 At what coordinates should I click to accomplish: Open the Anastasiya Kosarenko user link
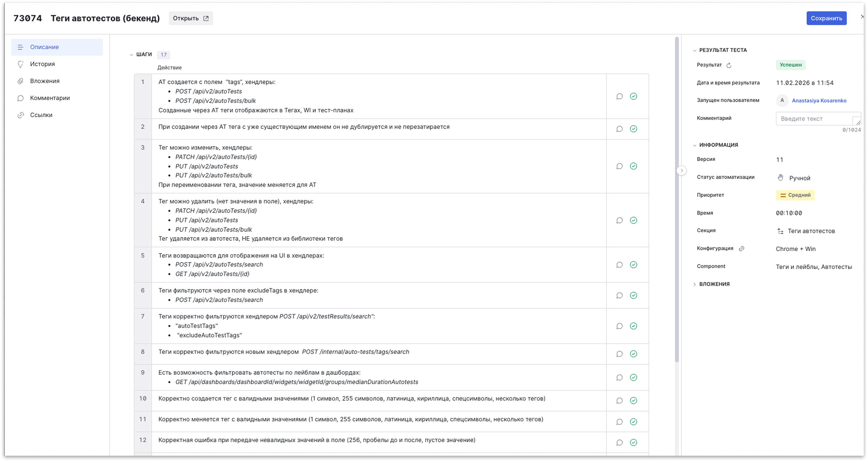[x=819, y=100]
